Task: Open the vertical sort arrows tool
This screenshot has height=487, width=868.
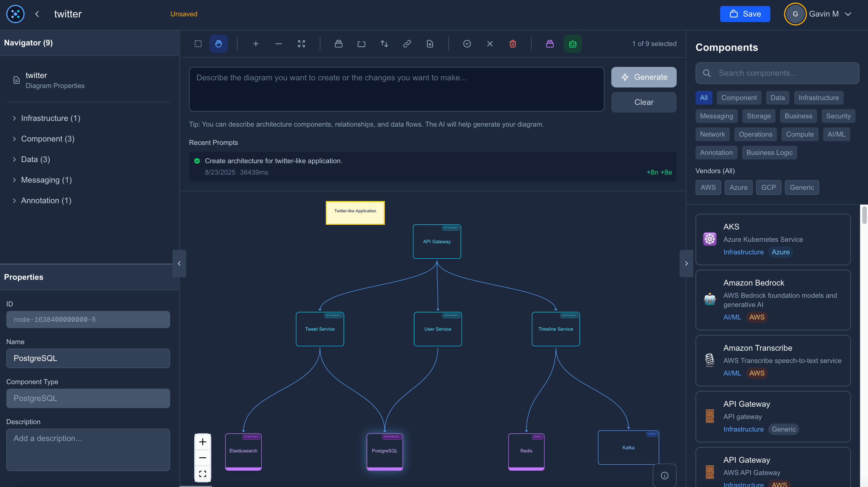Action: pyautogui.click(x=384, y=43)
